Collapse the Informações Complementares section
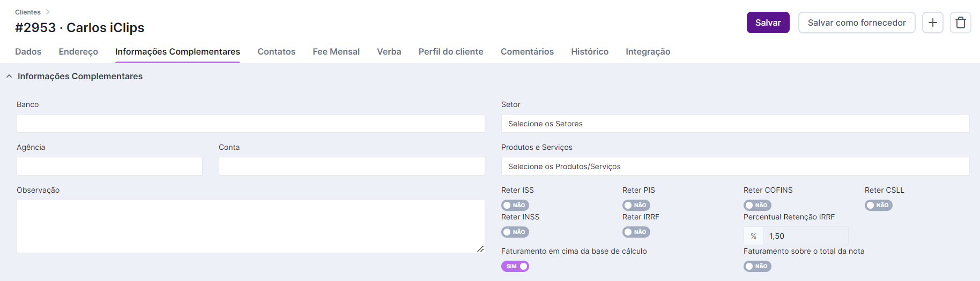980x281 pixels. [x=9, y=77]
